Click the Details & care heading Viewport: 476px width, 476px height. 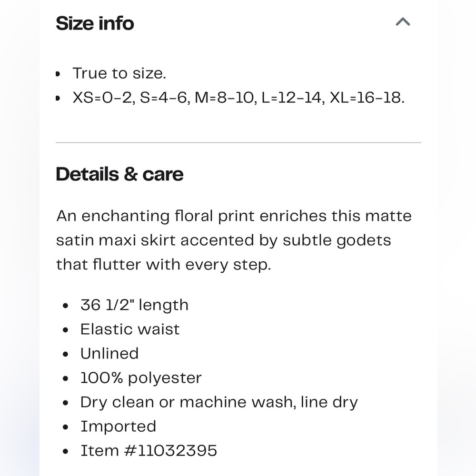pos(119,174)
